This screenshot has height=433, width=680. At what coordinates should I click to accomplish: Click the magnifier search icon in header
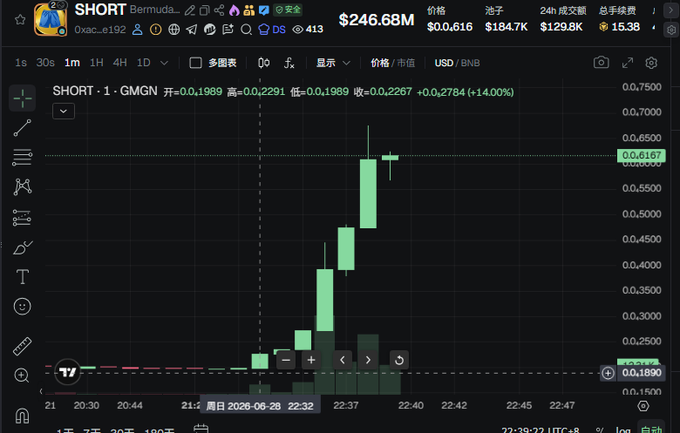(x=246, y=30)
